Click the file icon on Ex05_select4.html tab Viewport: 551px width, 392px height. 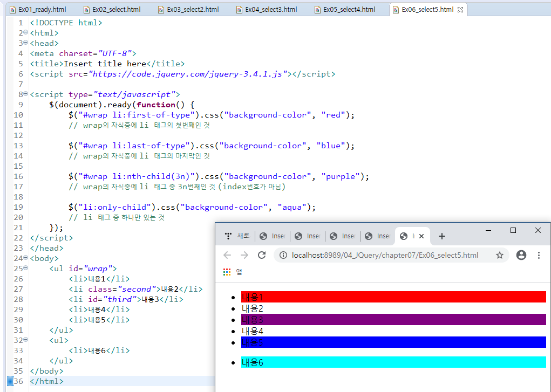click(317, 10)
